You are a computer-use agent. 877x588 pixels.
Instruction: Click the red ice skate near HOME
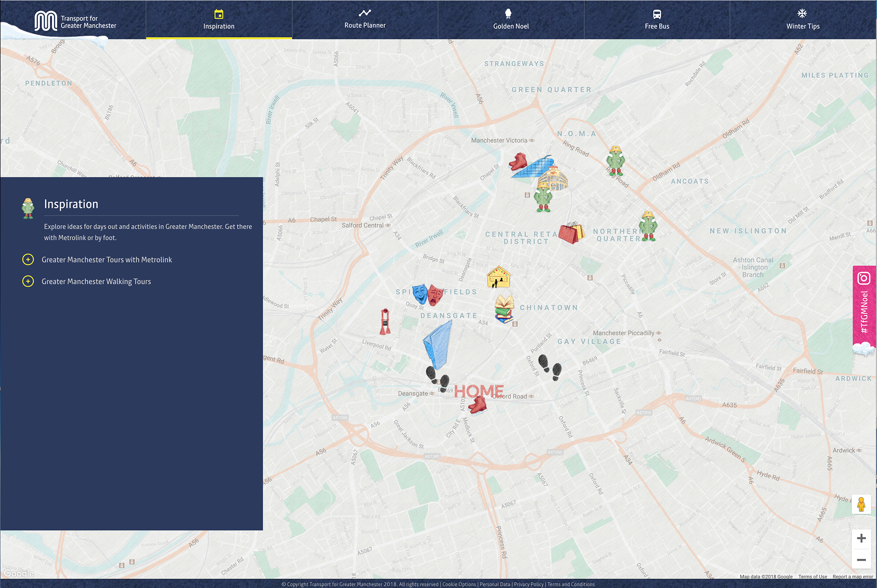click(x=478, y=405)
